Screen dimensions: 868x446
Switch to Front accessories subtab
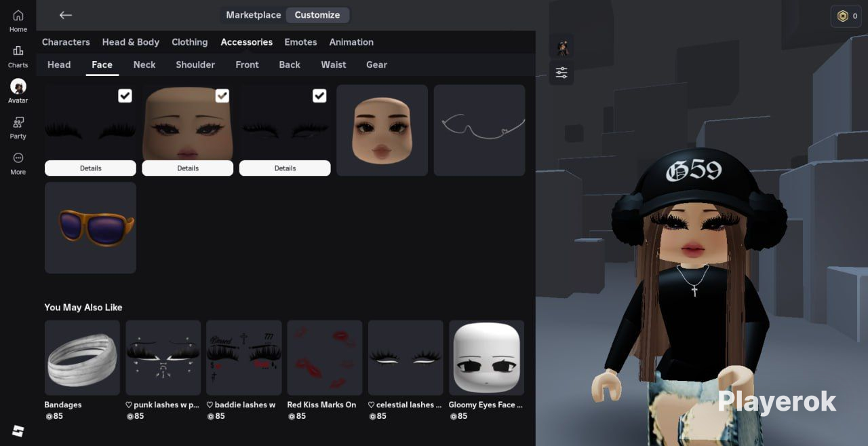pyautogui.click(x=247, y=64)
